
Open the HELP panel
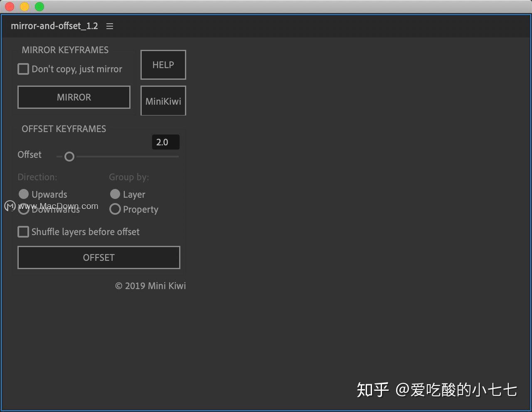click(163, 65)
